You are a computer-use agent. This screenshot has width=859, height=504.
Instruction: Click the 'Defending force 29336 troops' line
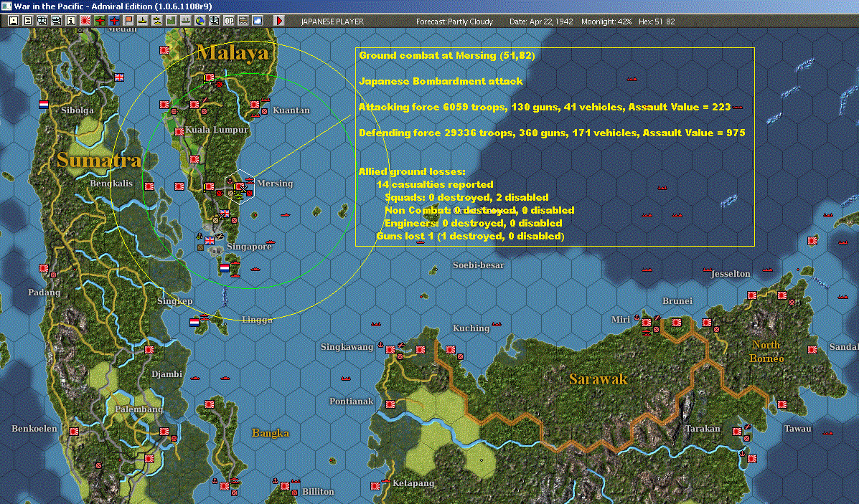552,133
